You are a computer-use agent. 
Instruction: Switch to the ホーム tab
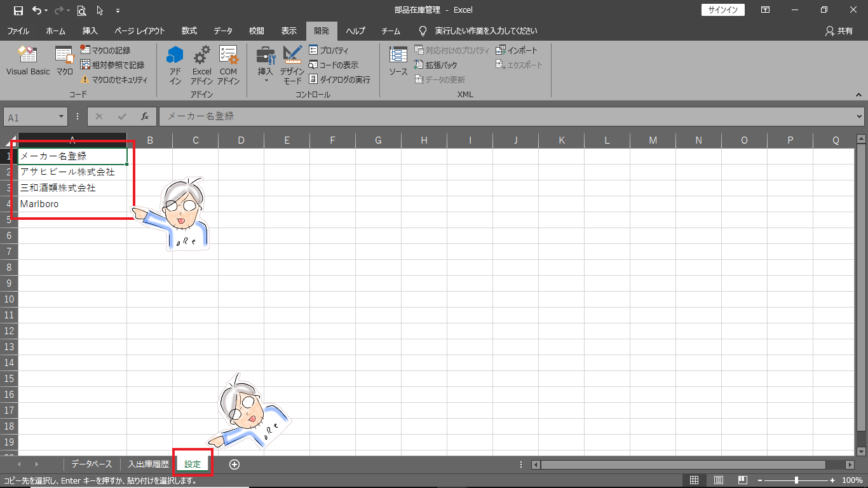[x=55, y=30]
